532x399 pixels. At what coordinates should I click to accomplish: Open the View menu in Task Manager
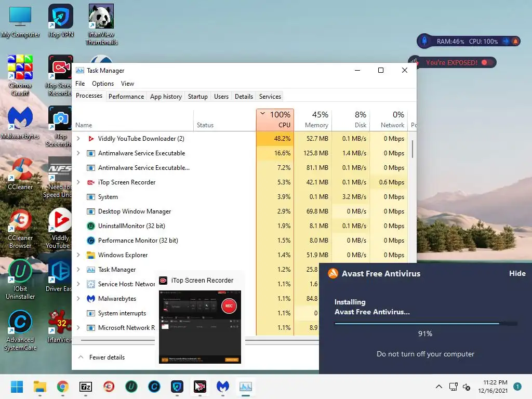(128, 84)
